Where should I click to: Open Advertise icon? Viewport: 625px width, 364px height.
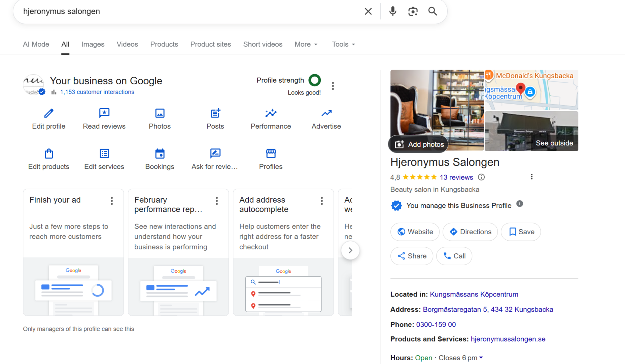326,113
